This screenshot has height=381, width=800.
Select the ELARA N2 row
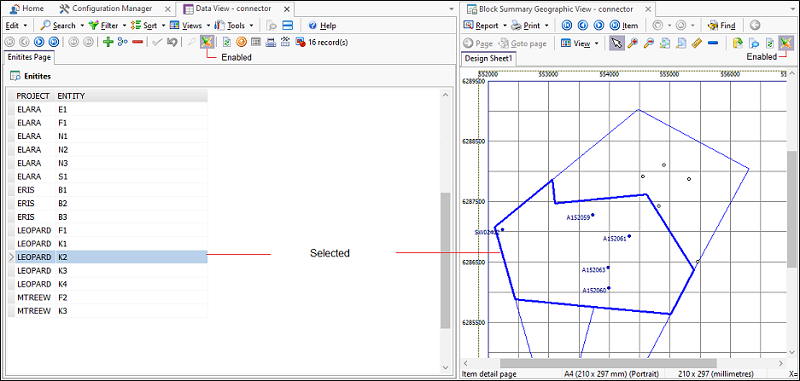point(111,150)
